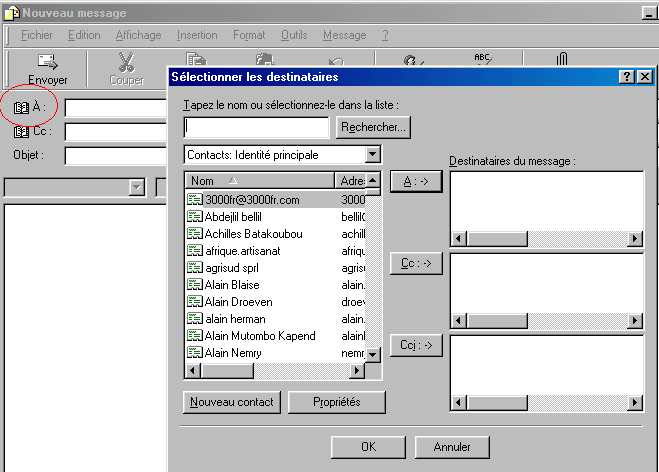Close the Sélectionner les destinataires dialog
Image resolution: width=659 pixels, height=472 pixels.
(645, 76)
